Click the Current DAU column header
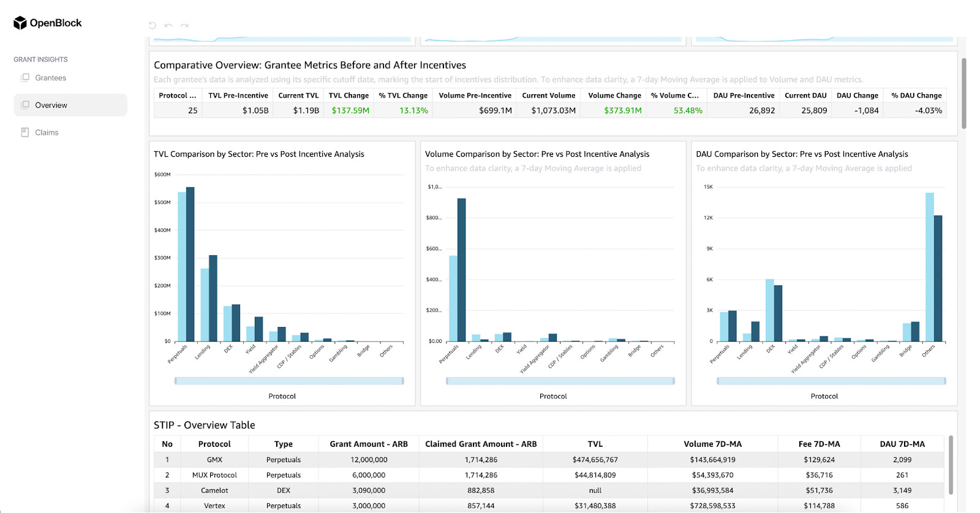The height and width of the screenshot is (513, 980). (x=805, y=95)
